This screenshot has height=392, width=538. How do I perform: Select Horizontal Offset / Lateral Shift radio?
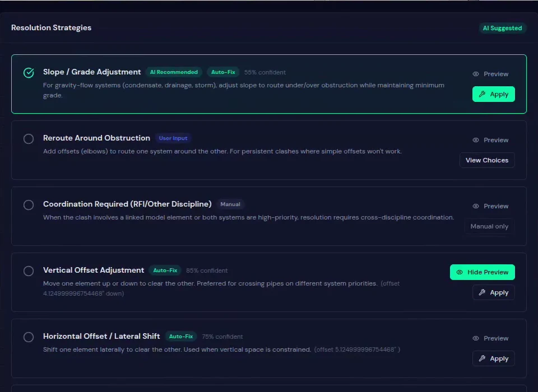click(29, 337)
